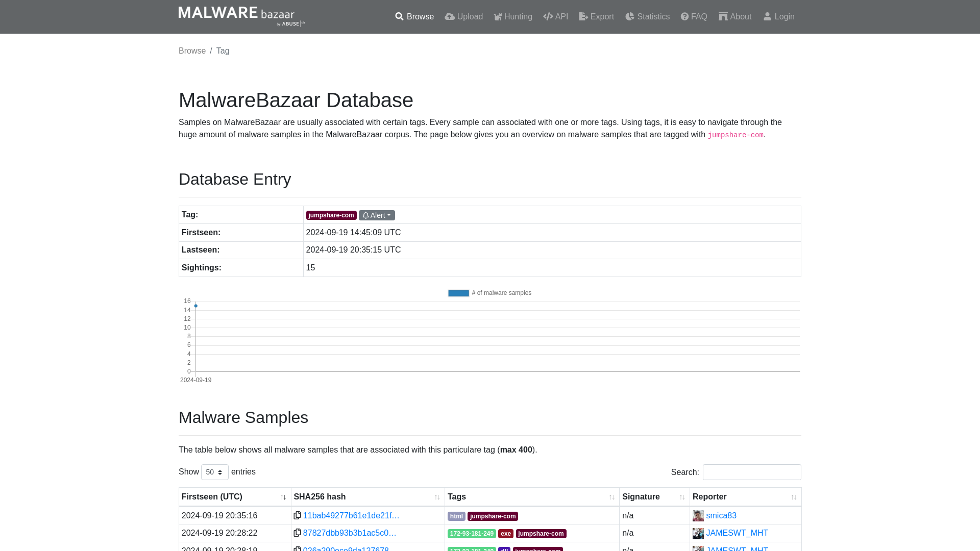
Task: Open the Alert dropdown button
Action: click(x=377, y=215)
